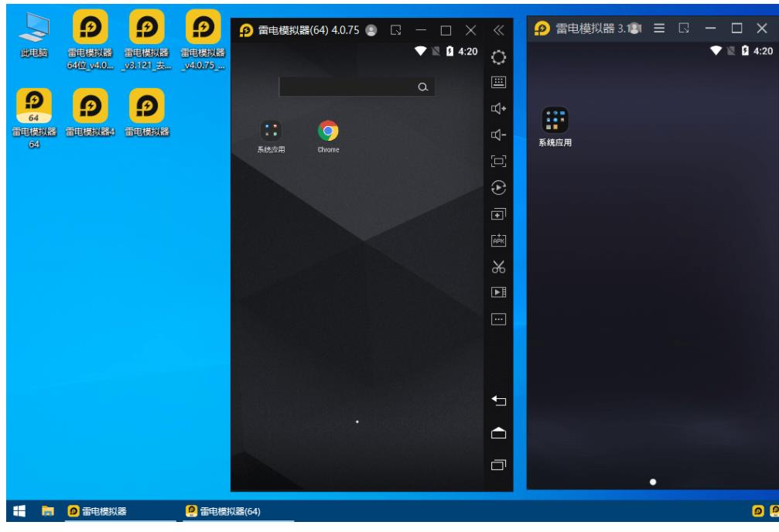Viewport: 779px width, 532px height.
Task: Click the pop-out icon in the 3.x emulator title bar
Action: click(x=684, y=29)
